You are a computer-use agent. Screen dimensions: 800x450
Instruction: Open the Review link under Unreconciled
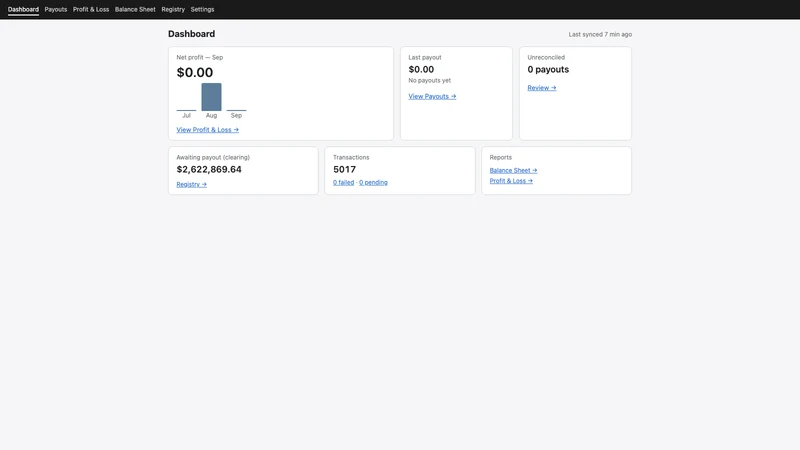click(542, 88)
